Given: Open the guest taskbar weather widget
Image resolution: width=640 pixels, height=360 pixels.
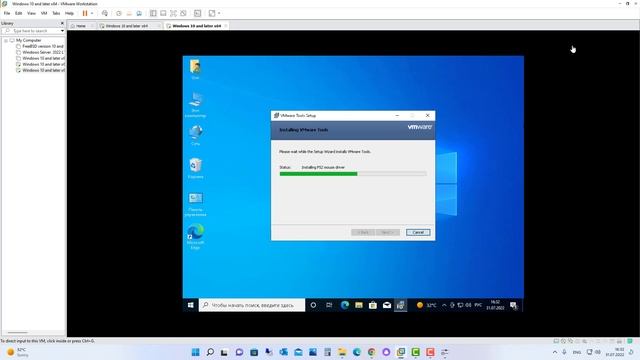Looking at the screenshot, I should click(427, 305).
